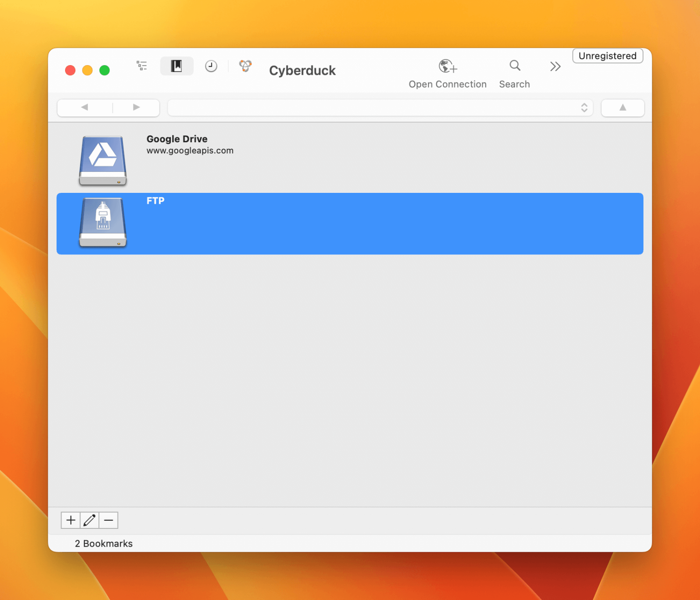Image resolution: width=700 pixels, height=600 pixels.
Task: Click the Unregistered button
Action: 607,56
